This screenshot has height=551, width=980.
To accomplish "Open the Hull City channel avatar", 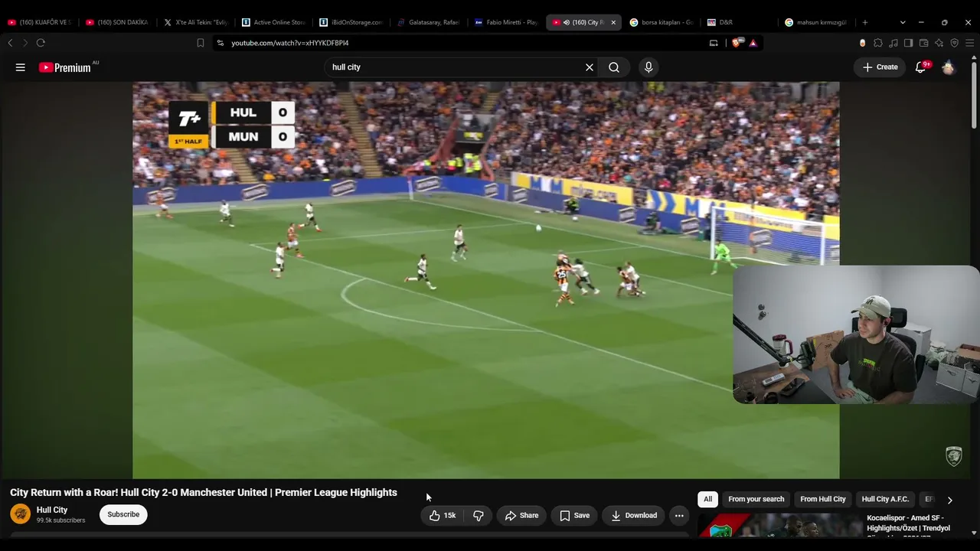I will tap(21, 514).
